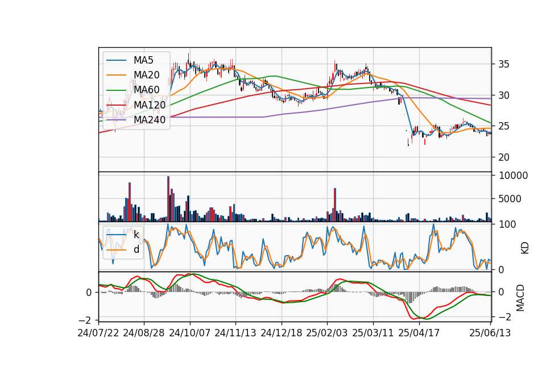Click the purple MA240 legend line sample
546x392 pixels.
point(116,120)
